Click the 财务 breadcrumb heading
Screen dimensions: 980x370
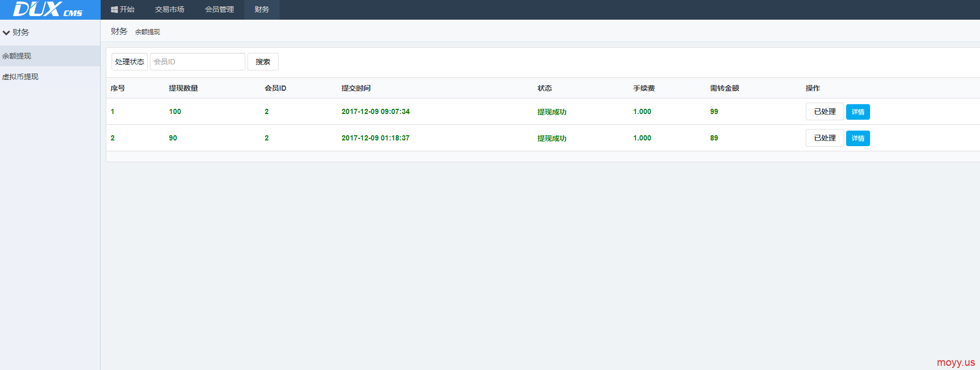click(119, 31)
